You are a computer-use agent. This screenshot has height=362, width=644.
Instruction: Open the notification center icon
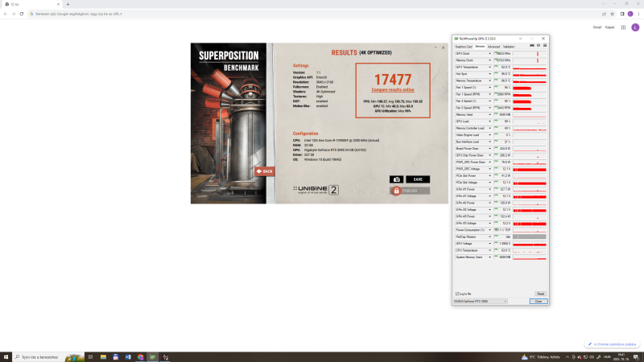(636, 357)
